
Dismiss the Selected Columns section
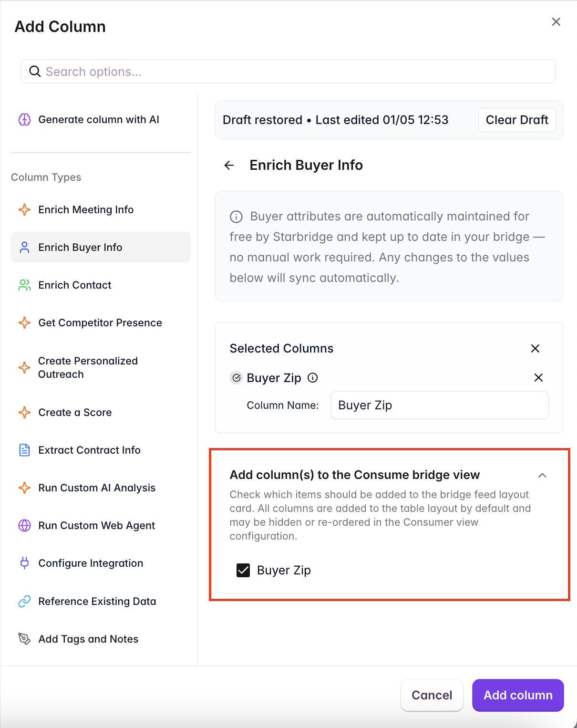[x=535, y=348]
